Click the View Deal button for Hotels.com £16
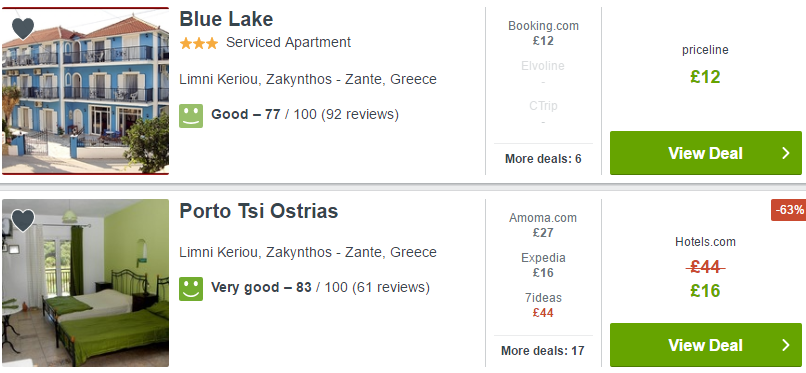 tap(706, 345)
